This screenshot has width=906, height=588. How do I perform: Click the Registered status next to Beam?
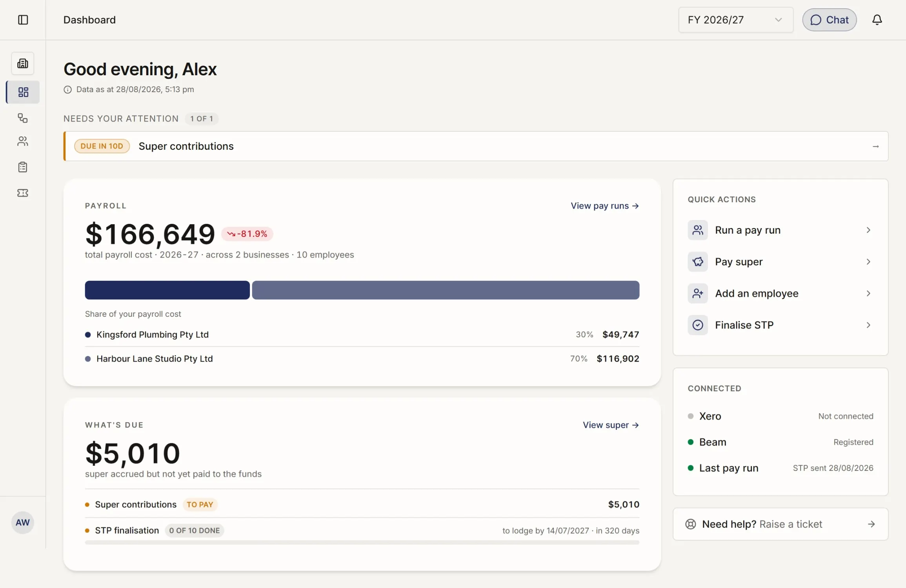(853, 443)
